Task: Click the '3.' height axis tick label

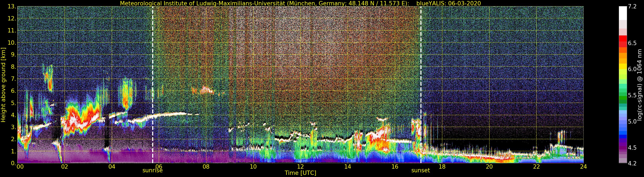Action: pos(14,127)
